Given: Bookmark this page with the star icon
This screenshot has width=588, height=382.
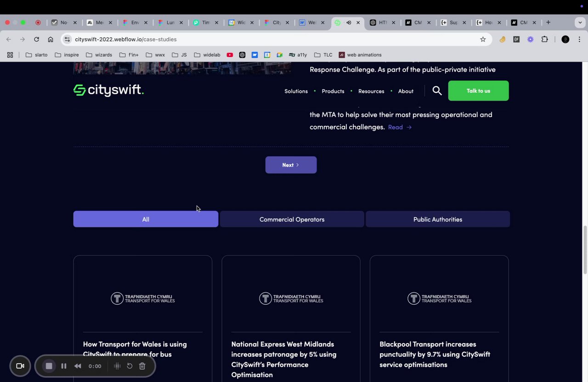Looking at the screenshot, I should point(483,40).
